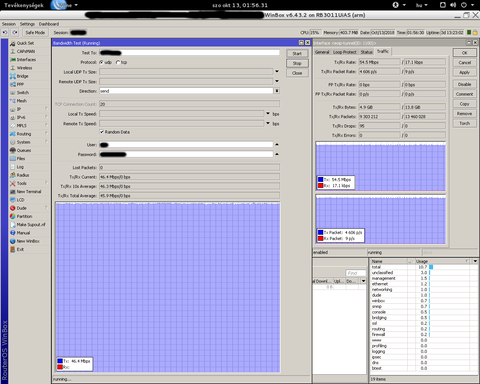The image size is (480, 384).
Task: Click Start in Bandwidth Test
Action: pos(297,54)
